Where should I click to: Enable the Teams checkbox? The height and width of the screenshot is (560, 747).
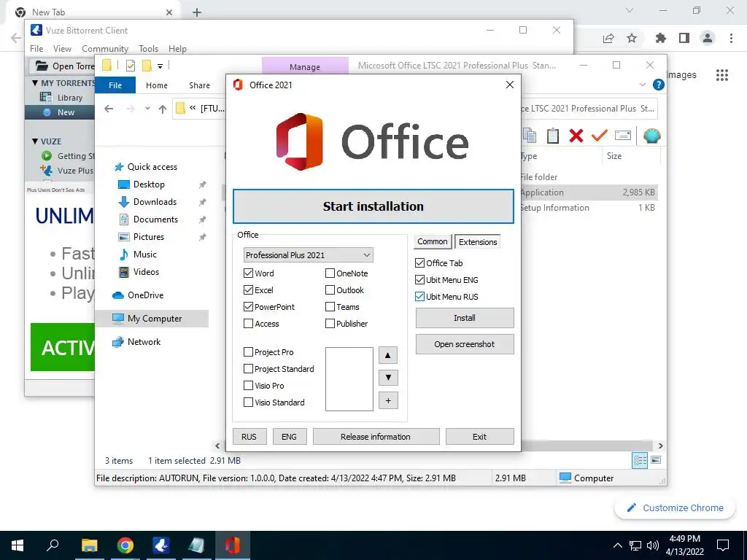[x=330, y=307]
